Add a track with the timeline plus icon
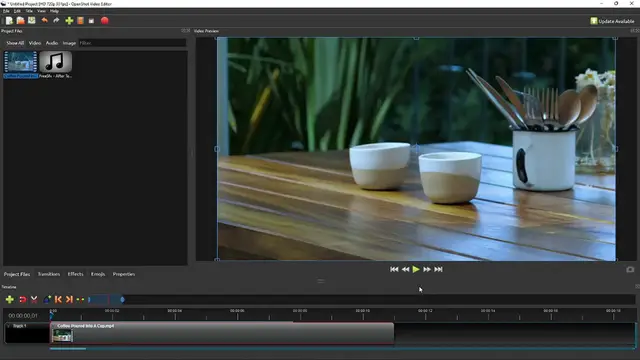Screen dimensions: 640x360 click(x=10, y=300)
